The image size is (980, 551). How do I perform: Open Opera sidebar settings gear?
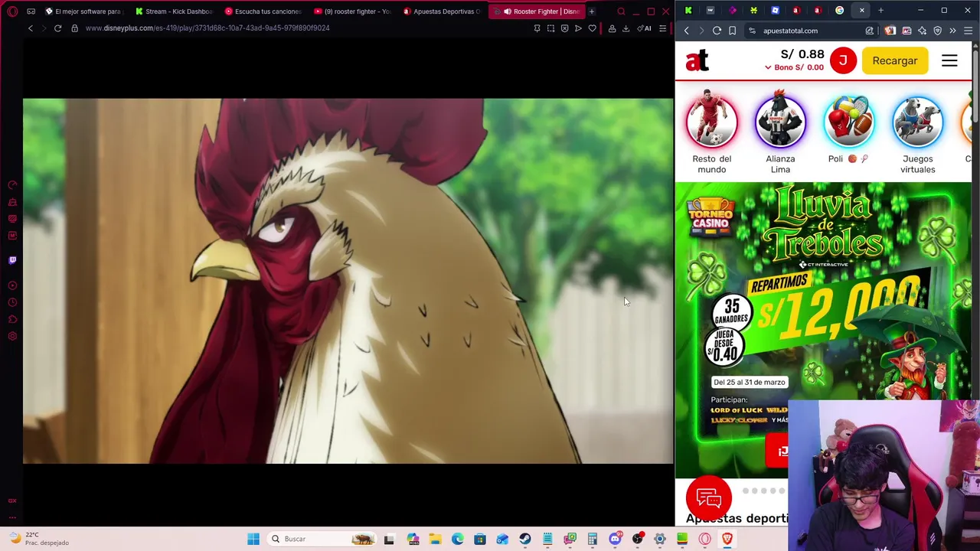(12, 336)
